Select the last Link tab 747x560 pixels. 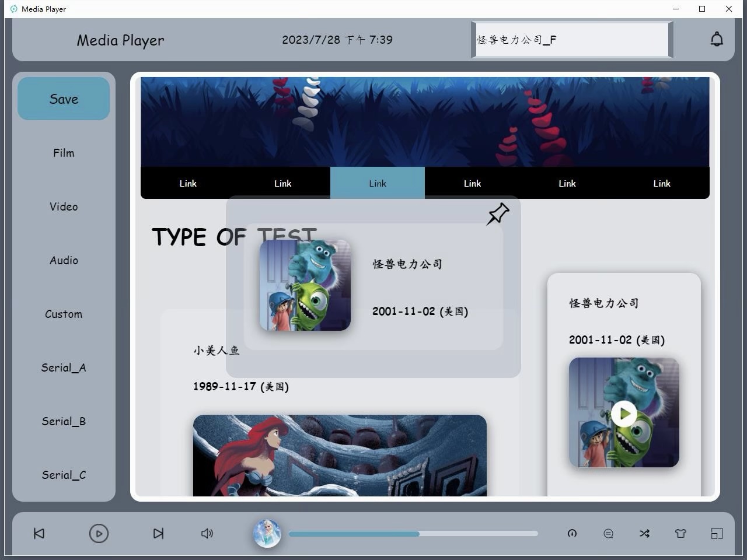tap(662, 183)
